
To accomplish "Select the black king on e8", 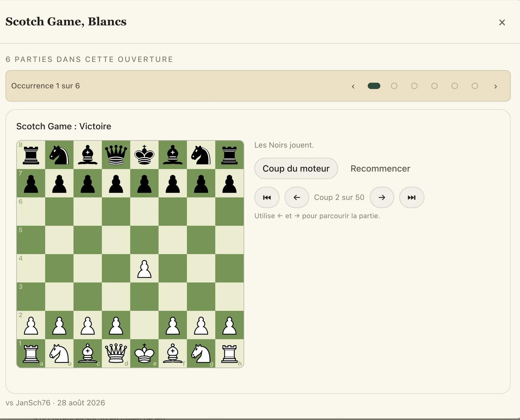I will [x=144, y=155].
